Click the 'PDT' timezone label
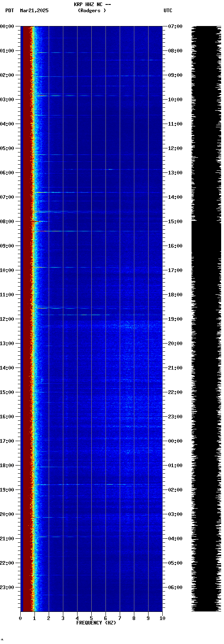The image size is (224, 644). [9, 11]
